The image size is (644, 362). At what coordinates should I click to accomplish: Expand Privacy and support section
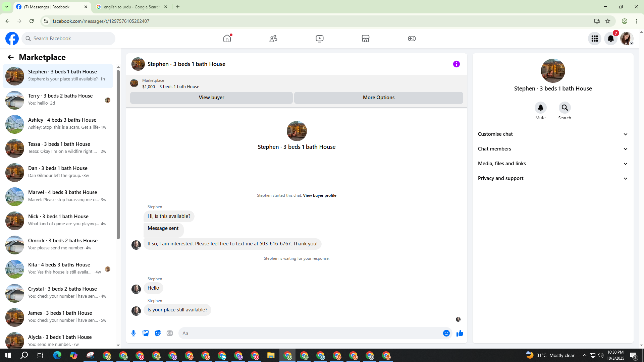click(x=553, y=178)
